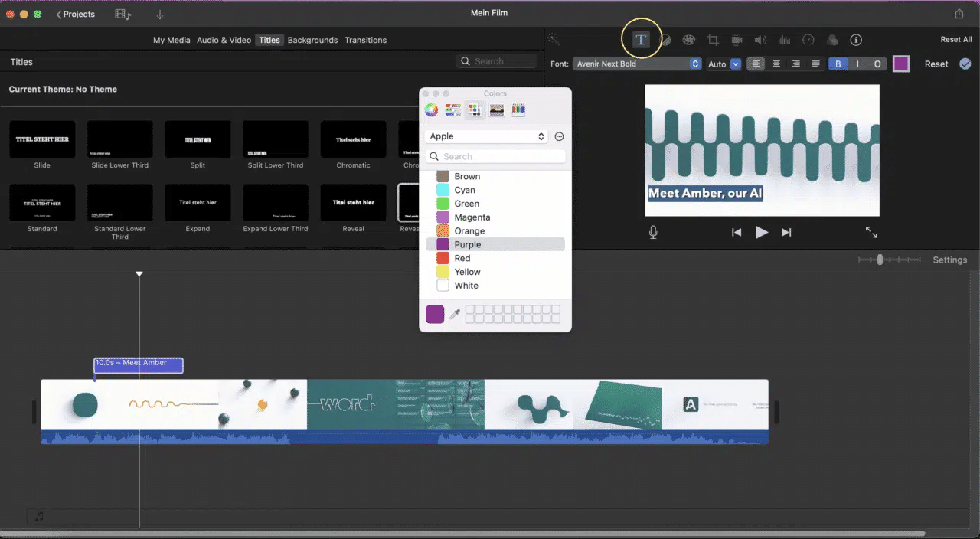Open the Auto font size dropdown
This screenshot has width=980, height=539.
724,64
